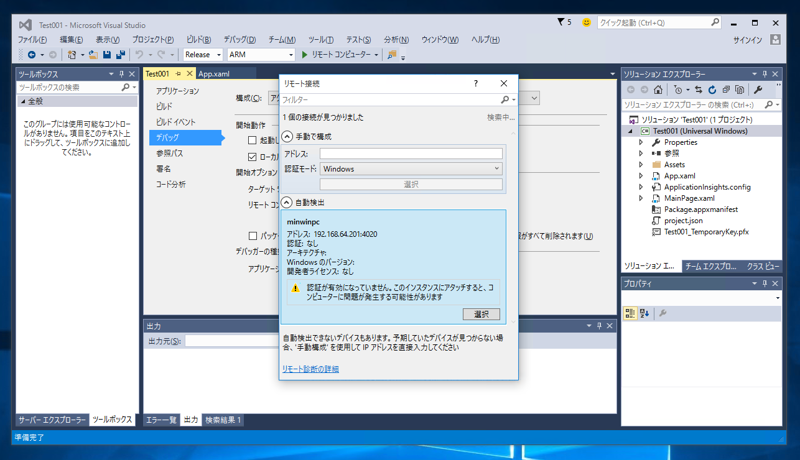Select Package.appxmanifest in Solution Explorer

pos(701,210)
